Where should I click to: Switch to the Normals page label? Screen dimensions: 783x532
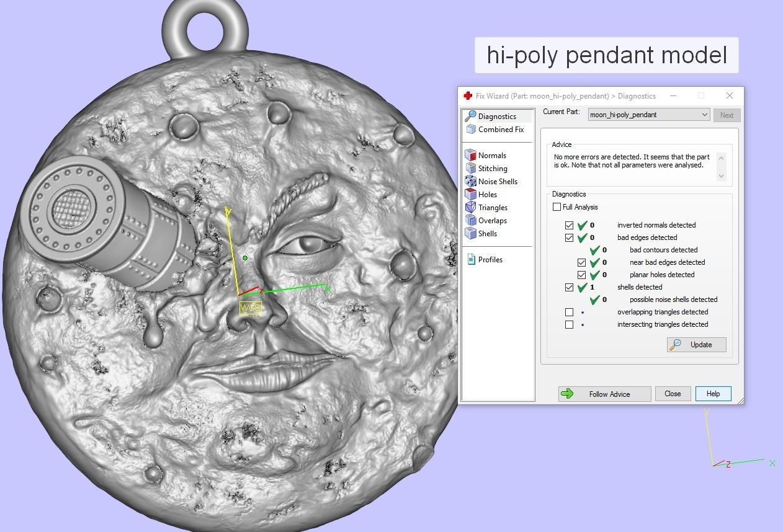[x=492, y=155]
